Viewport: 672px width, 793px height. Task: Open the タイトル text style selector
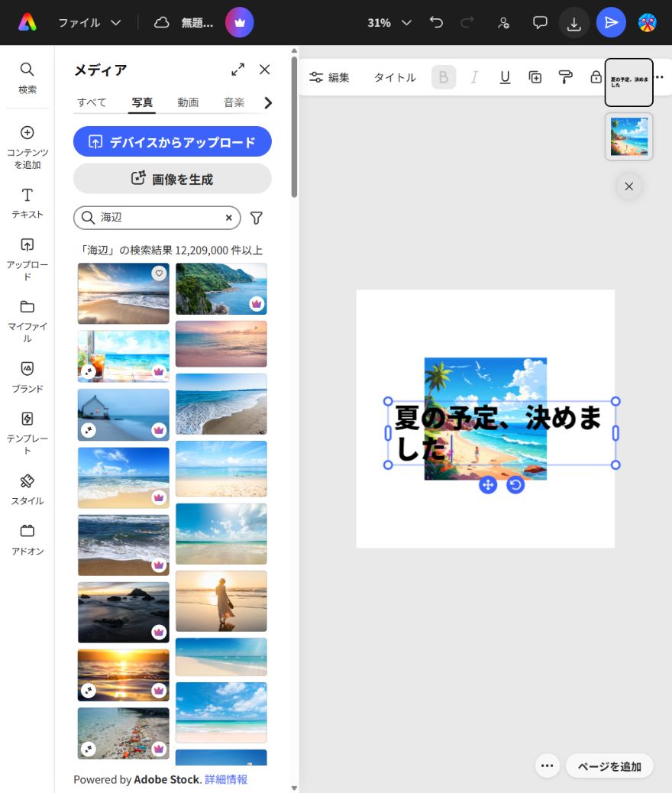tap(395, 77)
